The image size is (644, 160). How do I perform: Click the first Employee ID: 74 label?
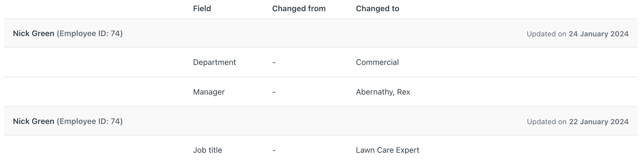click(x=90, y=34)
